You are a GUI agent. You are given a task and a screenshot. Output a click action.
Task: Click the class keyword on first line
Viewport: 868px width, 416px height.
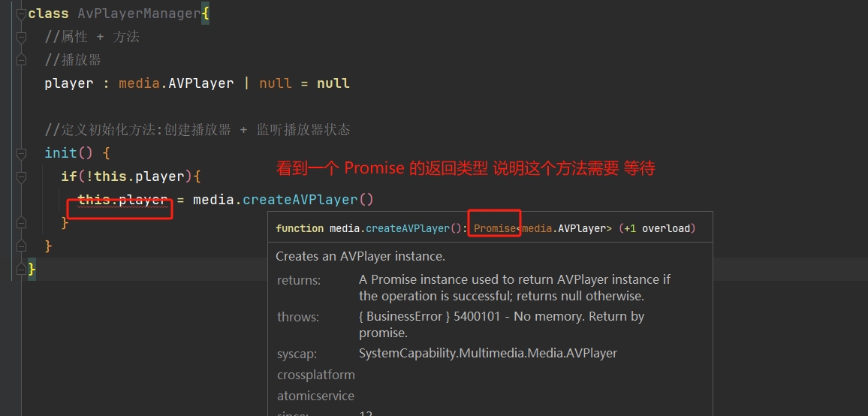point(48,14)
